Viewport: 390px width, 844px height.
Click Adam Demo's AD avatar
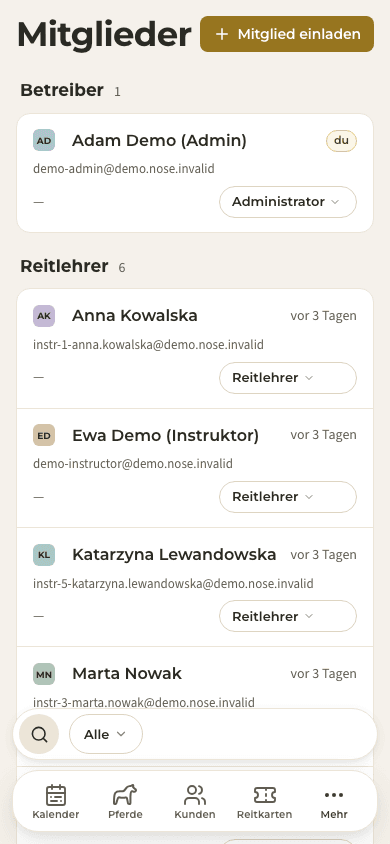44,140
